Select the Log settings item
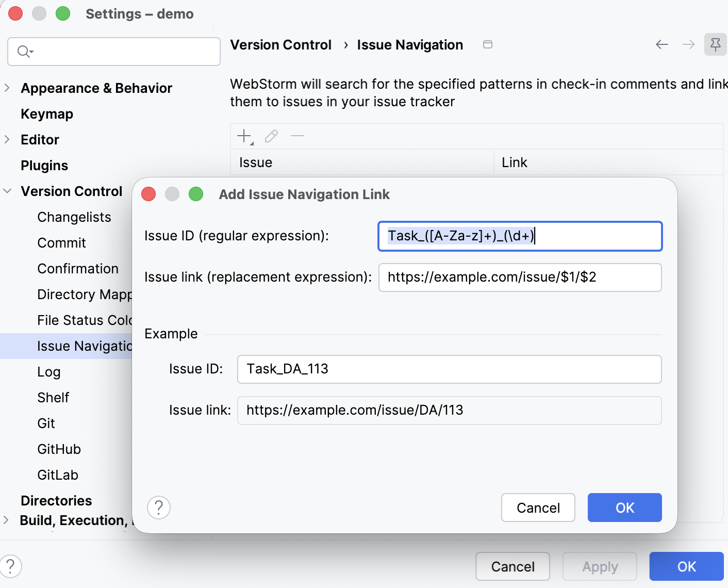This screenshot has width=728, height=588. pyautogui.click(x=49, y=372)
